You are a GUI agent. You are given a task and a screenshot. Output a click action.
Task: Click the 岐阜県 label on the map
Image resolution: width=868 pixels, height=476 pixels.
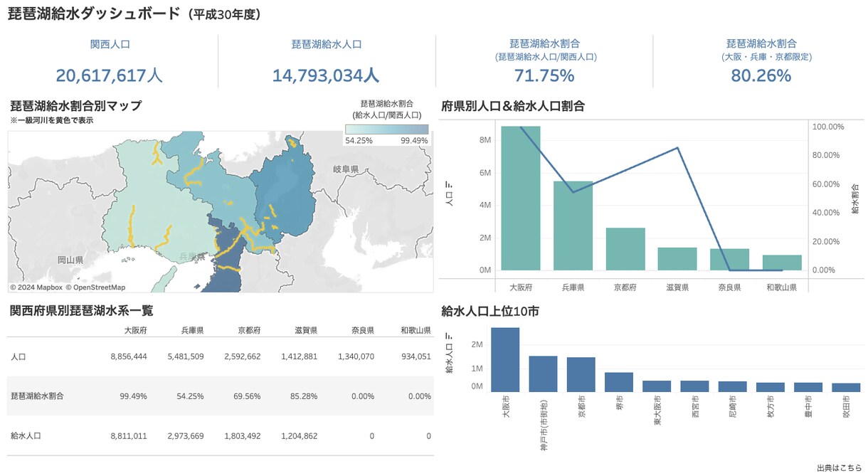(x=346, y=169)
